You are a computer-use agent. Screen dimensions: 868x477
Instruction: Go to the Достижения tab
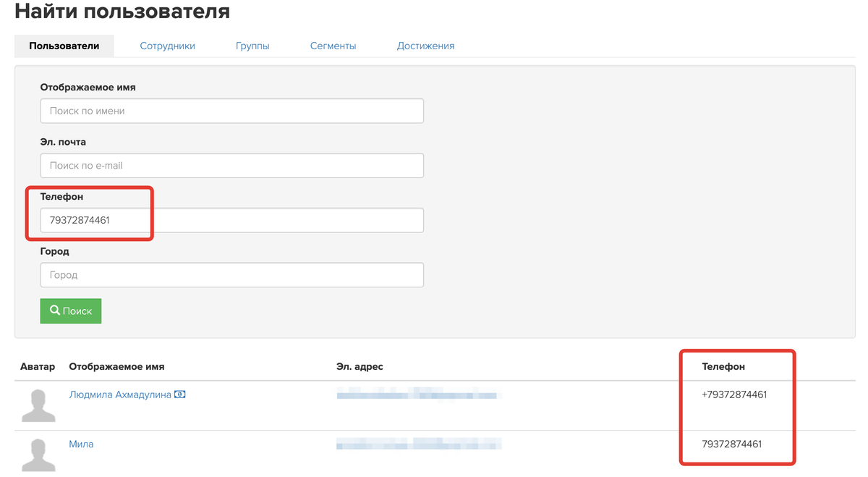pos(425,46)
